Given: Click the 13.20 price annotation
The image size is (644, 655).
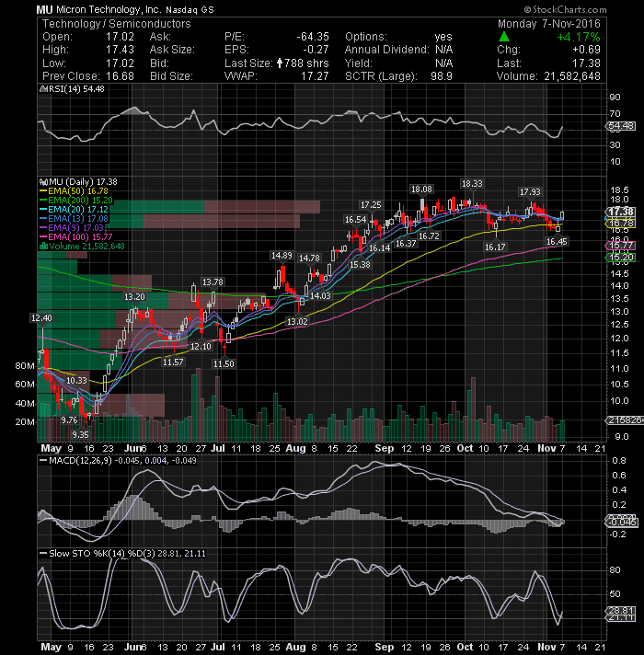Looking at the screenshot, I should click(x=134, y=297).
